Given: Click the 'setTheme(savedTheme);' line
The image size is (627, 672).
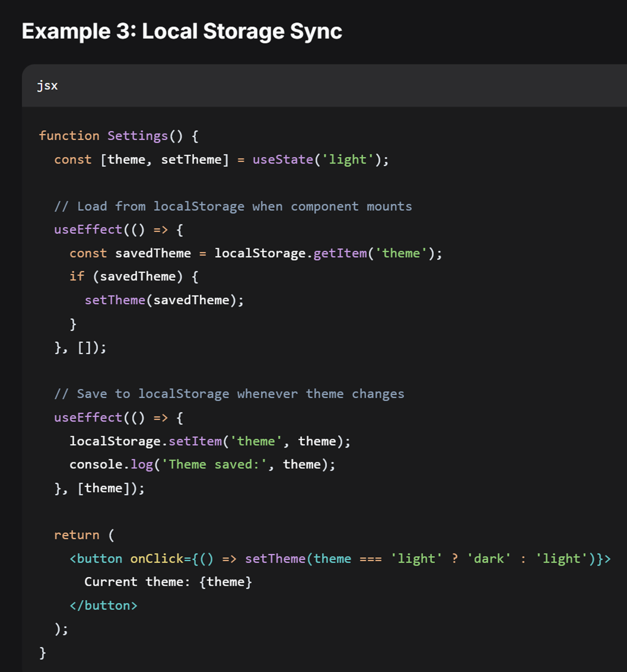Looking at the screenshot, I should click(x=164, y=300).
